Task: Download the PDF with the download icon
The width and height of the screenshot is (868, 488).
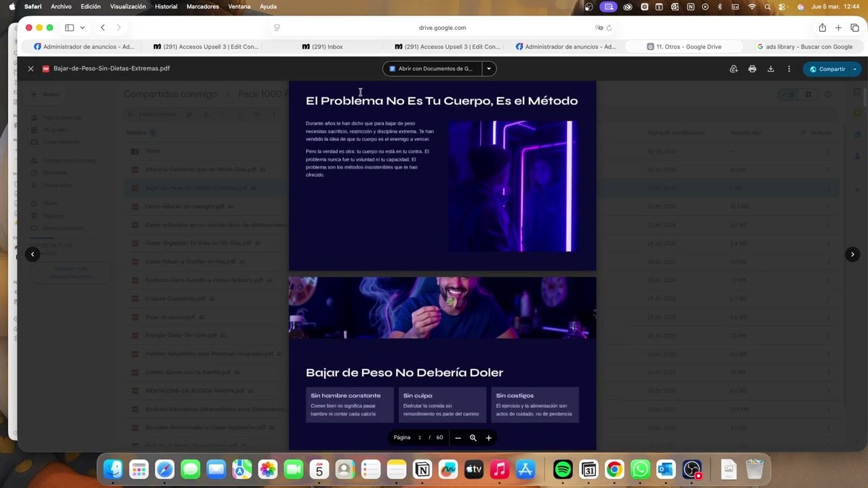Action: (x=770, y=68)
